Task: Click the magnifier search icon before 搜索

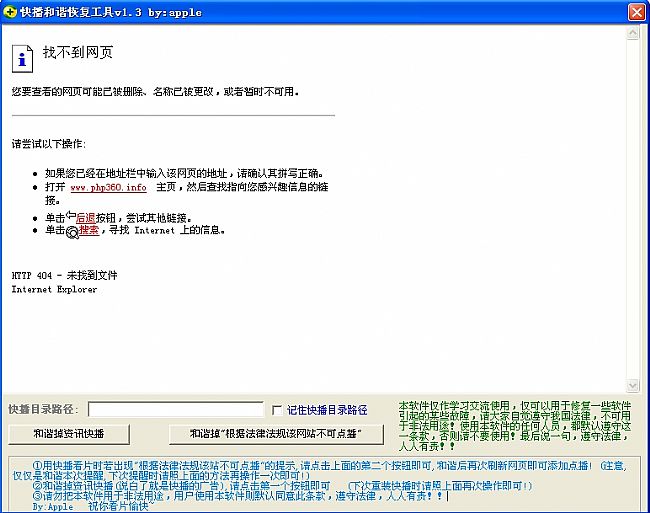Action: click(x=72, y=232)
